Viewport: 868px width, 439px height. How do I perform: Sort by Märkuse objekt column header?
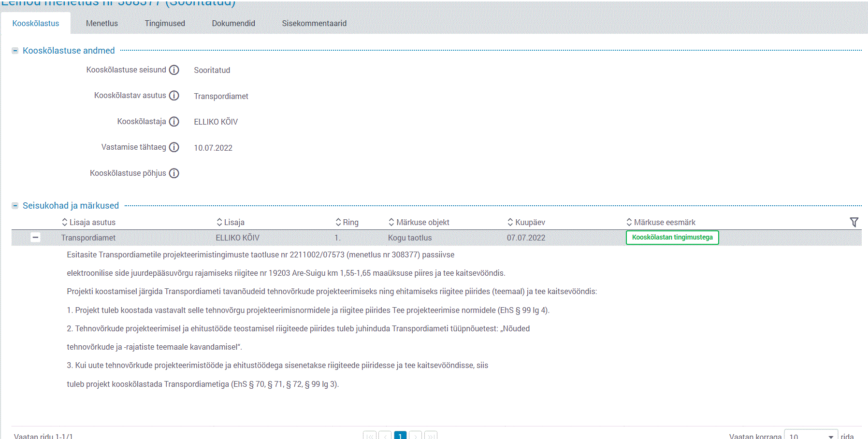(419, 222)
